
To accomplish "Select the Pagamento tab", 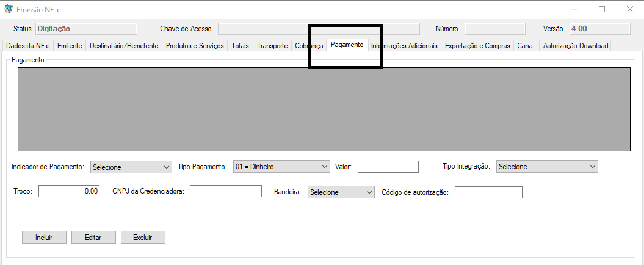I will point(347,45).
